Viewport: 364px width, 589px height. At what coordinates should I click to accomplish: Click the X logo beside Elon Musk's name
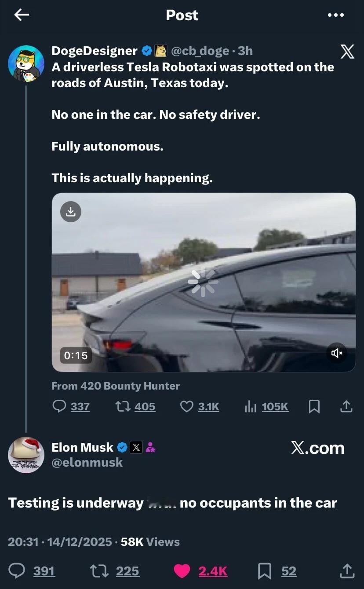(x=136, y=447)
